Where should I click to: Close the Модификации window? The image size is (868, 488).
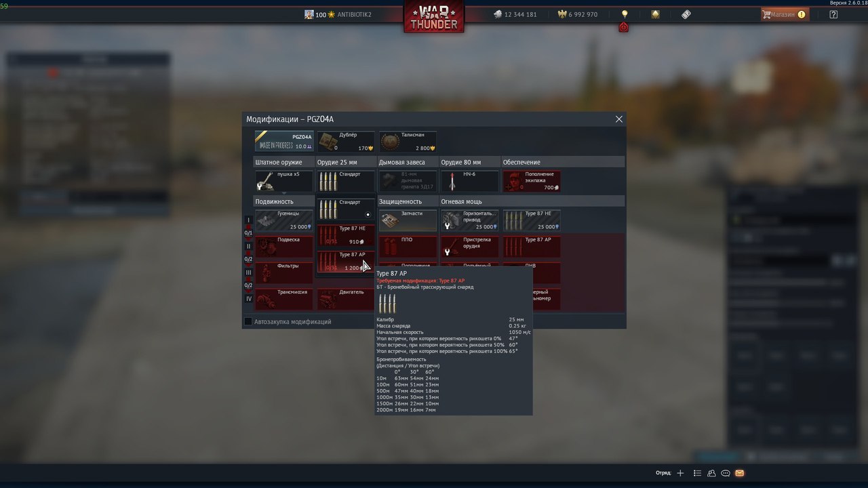point(618,119)
